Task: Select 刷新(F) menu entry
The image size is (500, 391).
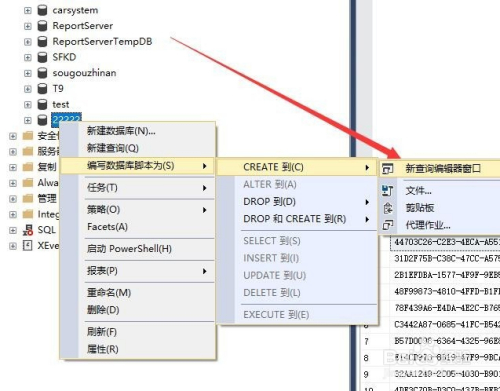Action: [137, 332]
